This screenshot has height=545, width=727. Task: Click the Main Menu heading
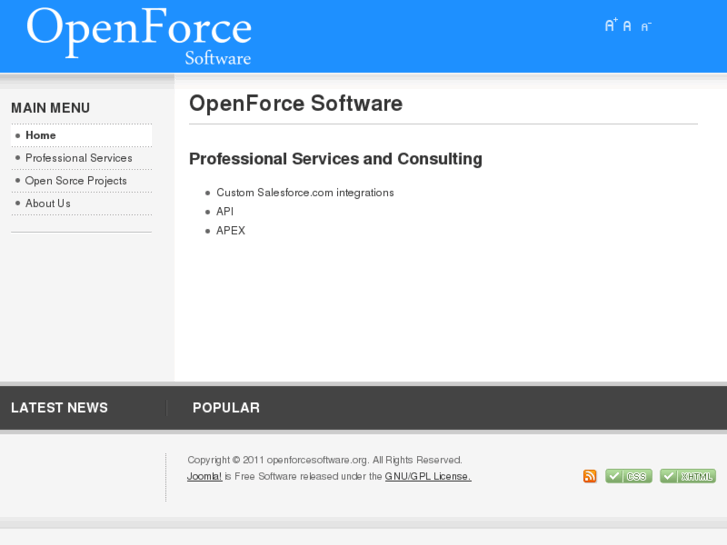pyautogui.click(x=51, y=108)
